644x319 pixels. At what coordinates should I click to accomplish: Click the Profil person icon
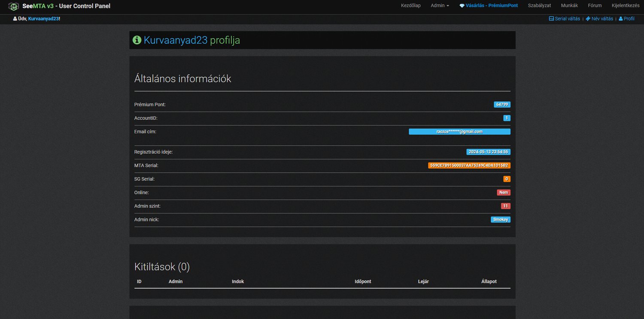(x=620, y=19)
